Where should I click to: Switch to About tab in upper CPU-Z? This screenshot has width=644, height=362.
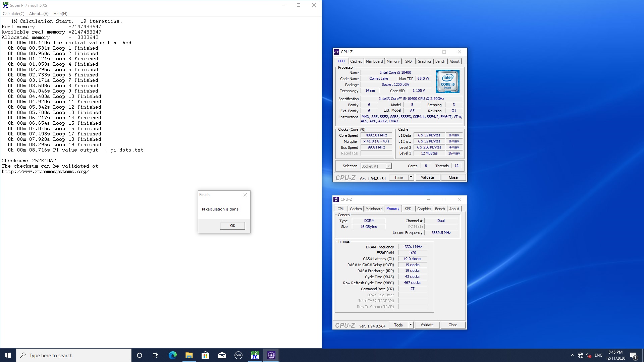454,61
